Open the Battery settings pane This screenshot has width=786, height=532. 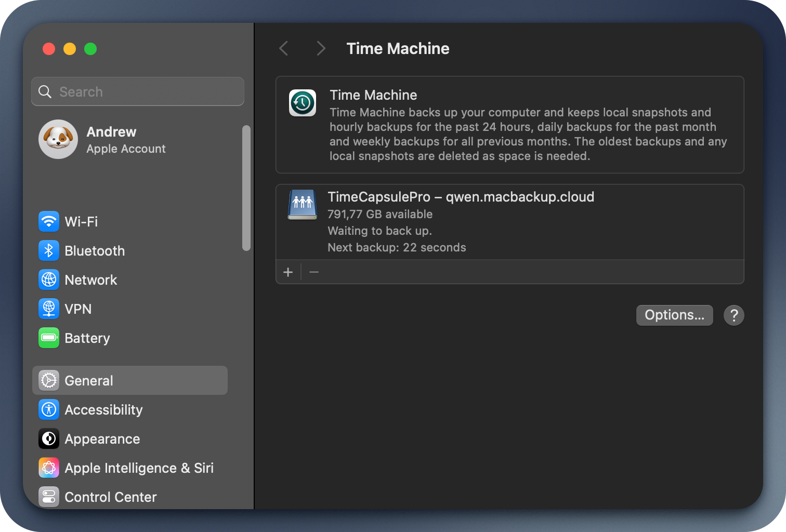point(130,338)
